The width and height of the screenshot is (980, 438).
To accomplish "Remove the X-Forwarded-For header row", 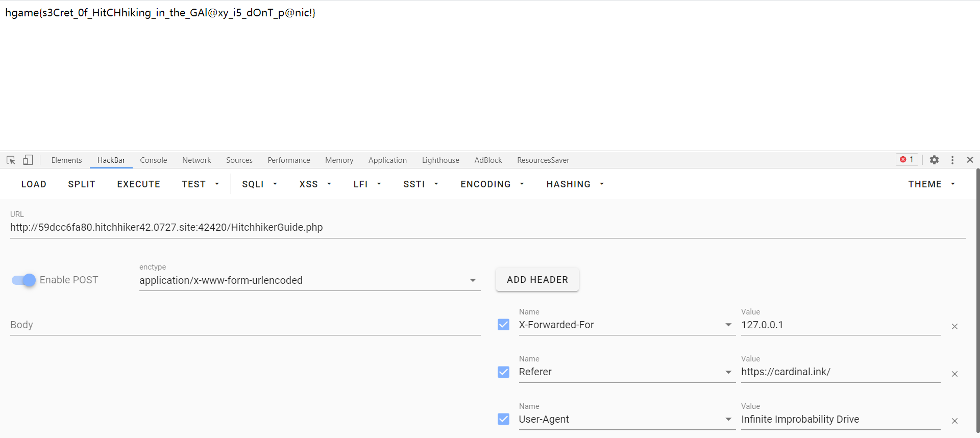I will point(954,326).
